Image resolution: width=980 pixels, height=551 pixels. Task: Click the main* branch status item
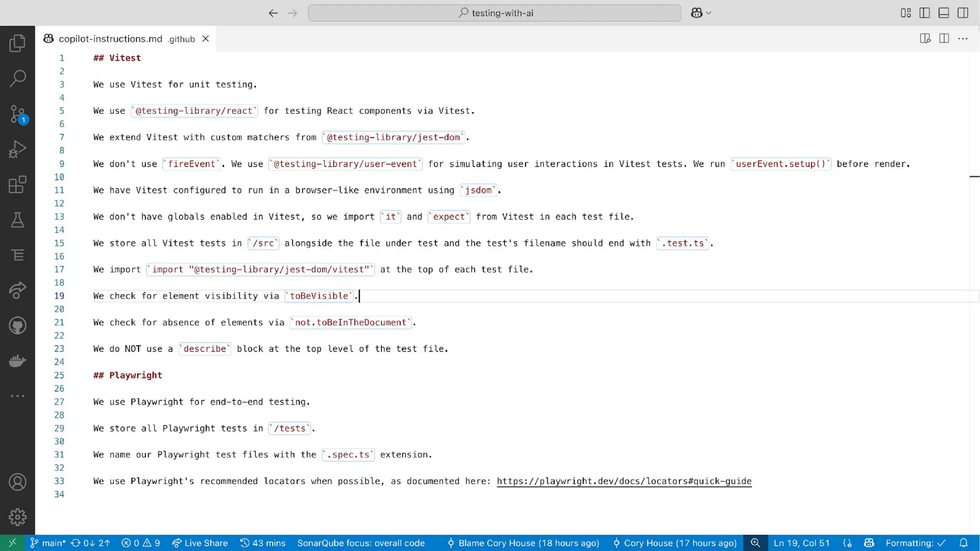point(48,543)
